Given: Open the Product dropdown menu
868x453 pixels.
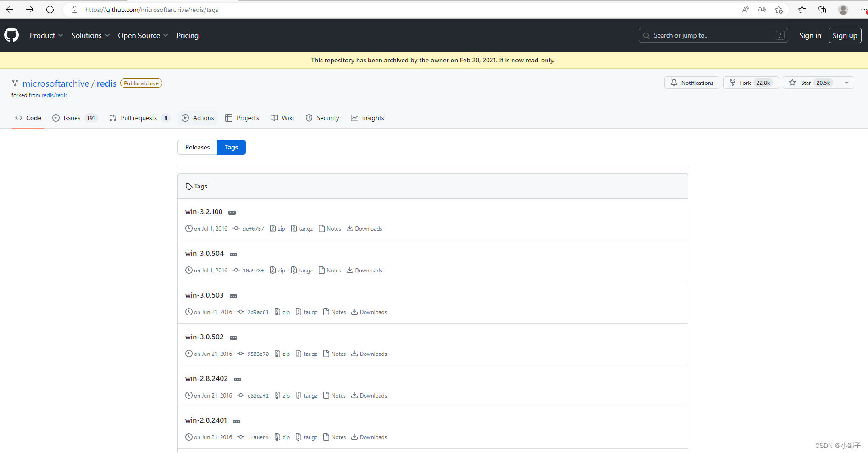Looking at the screenshot, I should point(46,35).
